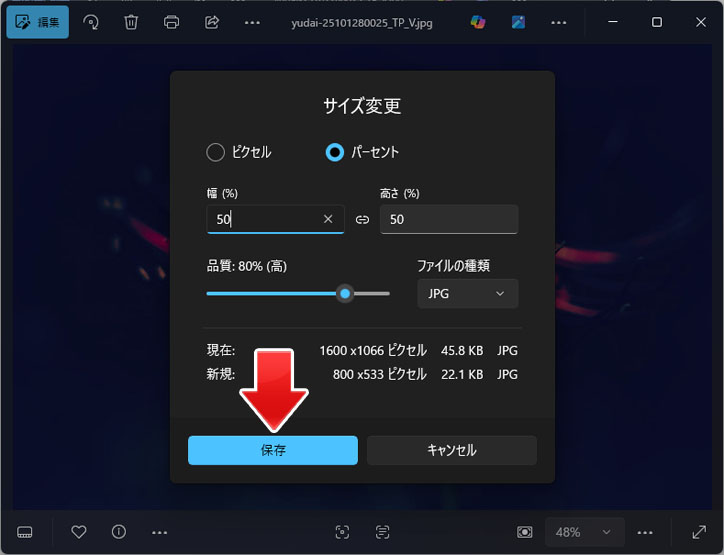This screenshot has height=555, width=724.
Task: Toggle the aspect ratio link icon
Action: tap(362, 219)
